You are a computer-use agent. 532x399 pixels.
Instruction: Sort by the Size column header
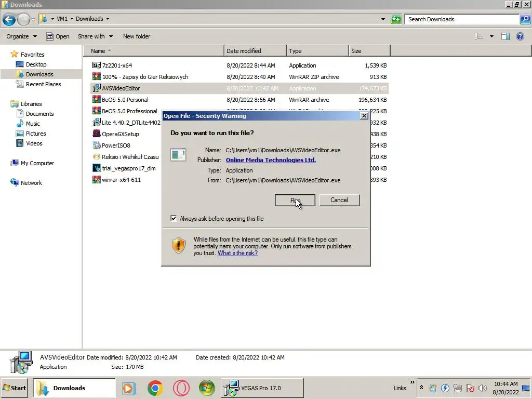369,51
